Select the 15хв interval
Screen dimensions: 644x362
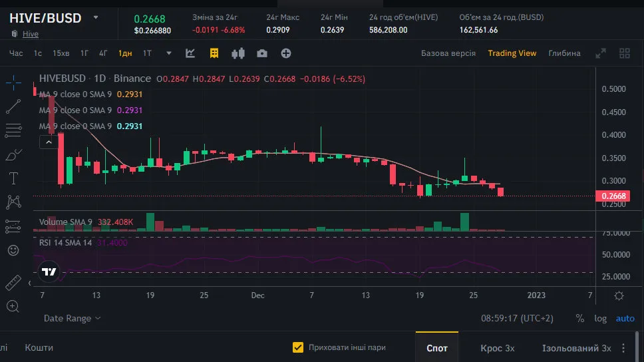pyautogui.click(x=61, y=53)
